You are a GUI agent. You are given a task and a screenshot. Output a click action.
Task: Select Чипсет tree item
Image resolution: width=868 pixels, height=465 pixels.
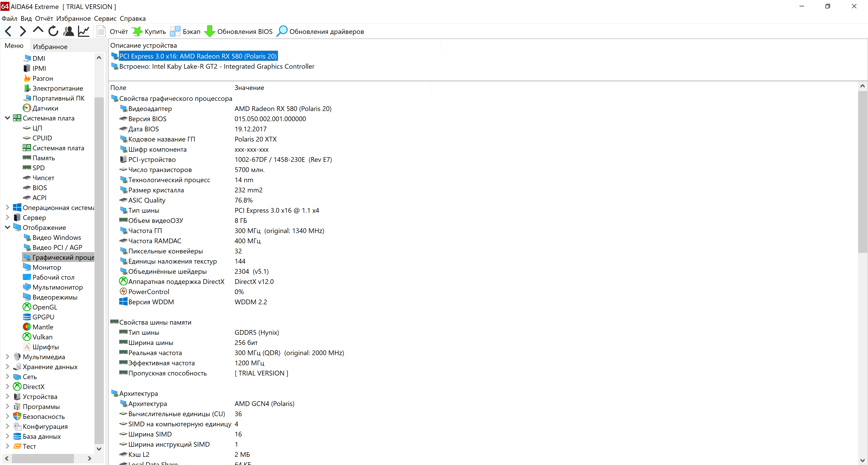coord(38,178)
